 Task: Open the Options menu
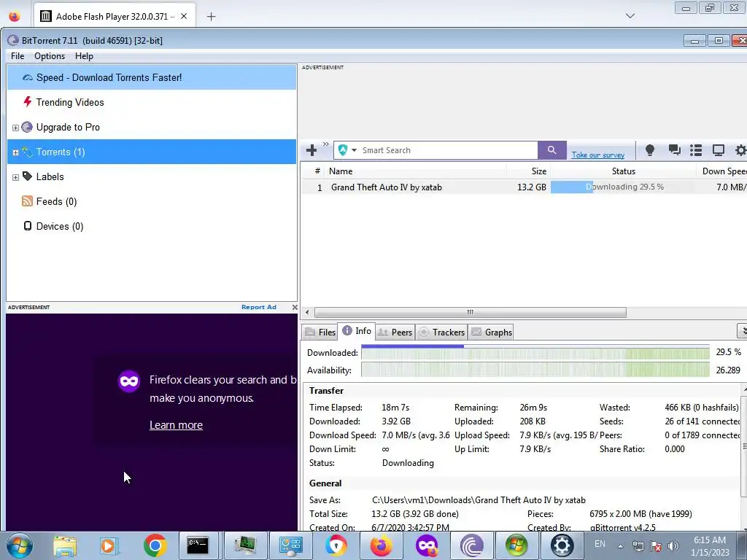[50, 55]
